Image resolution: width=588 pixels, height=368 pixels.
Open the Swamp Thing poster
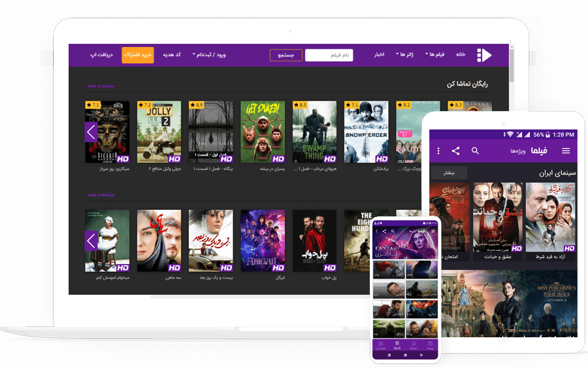(314, 131)
